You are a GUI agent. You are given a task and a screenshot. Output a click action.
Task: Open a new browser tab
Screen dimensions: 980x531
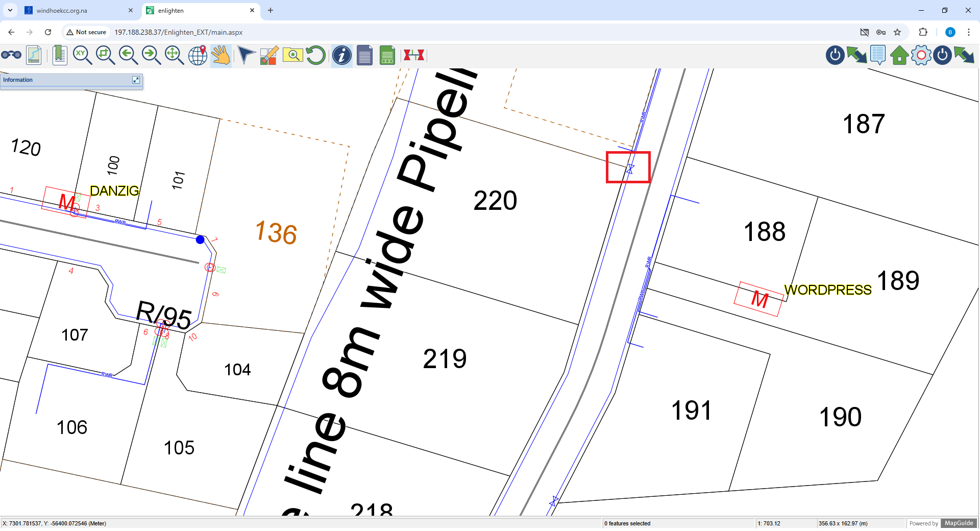point(271,10)
